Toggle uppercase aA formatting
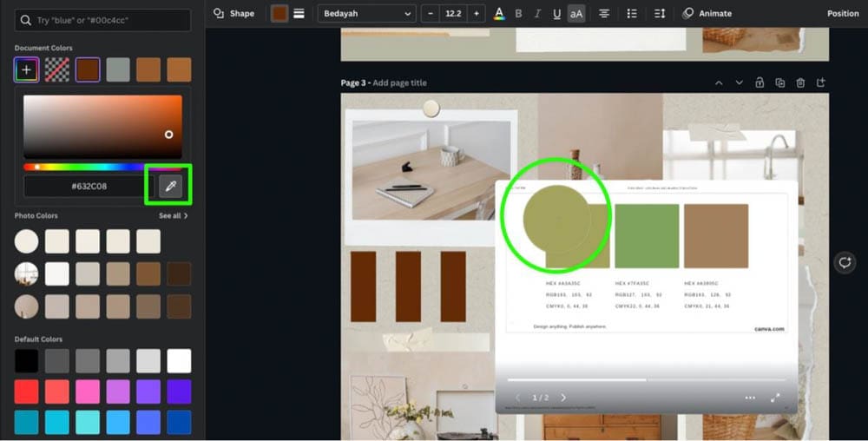This screenshot has width=868, height=441. (576, 14)
